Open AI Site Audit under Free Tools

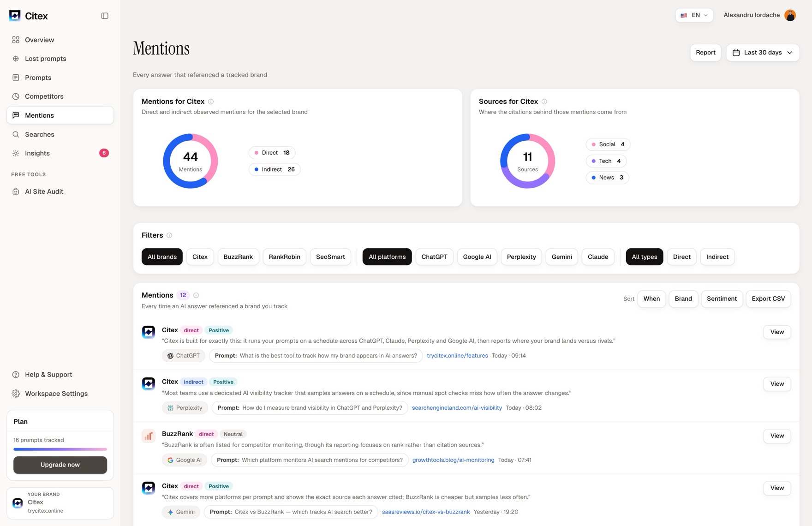tap(60, 191)
